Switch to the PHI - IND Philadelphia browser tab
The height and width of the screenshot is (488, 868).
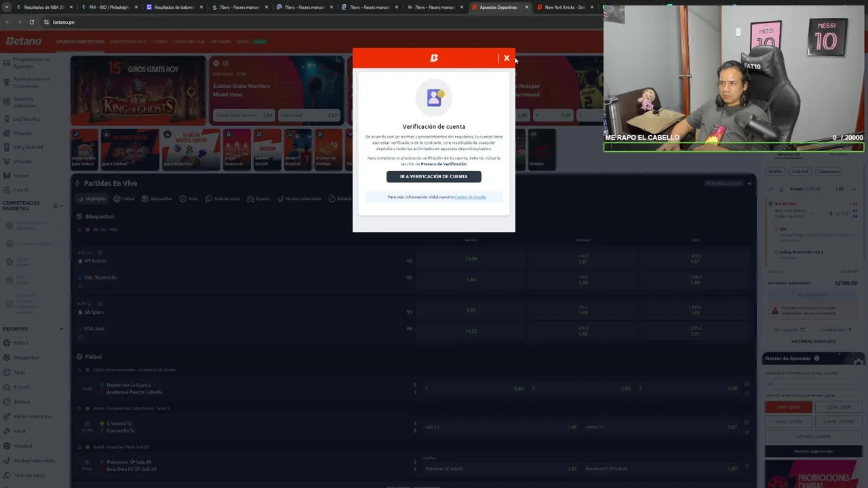[x=108, y=7]
